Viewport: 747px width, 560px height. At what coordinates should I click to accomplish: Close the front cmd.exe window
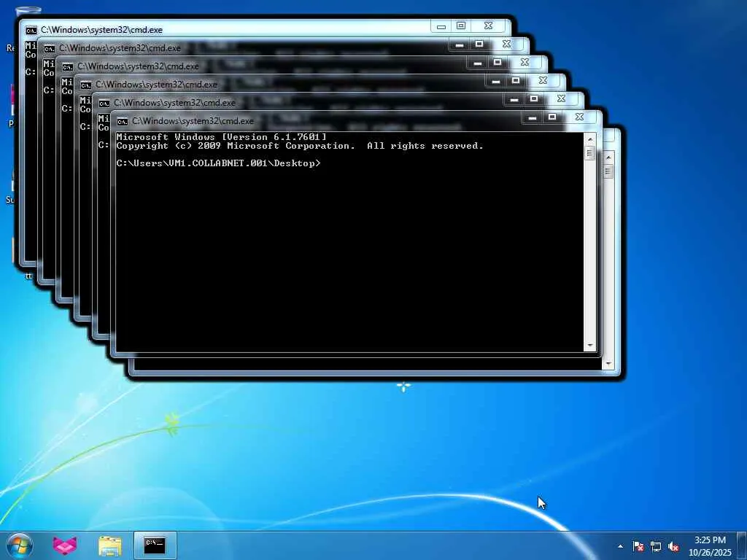point(579,117)
